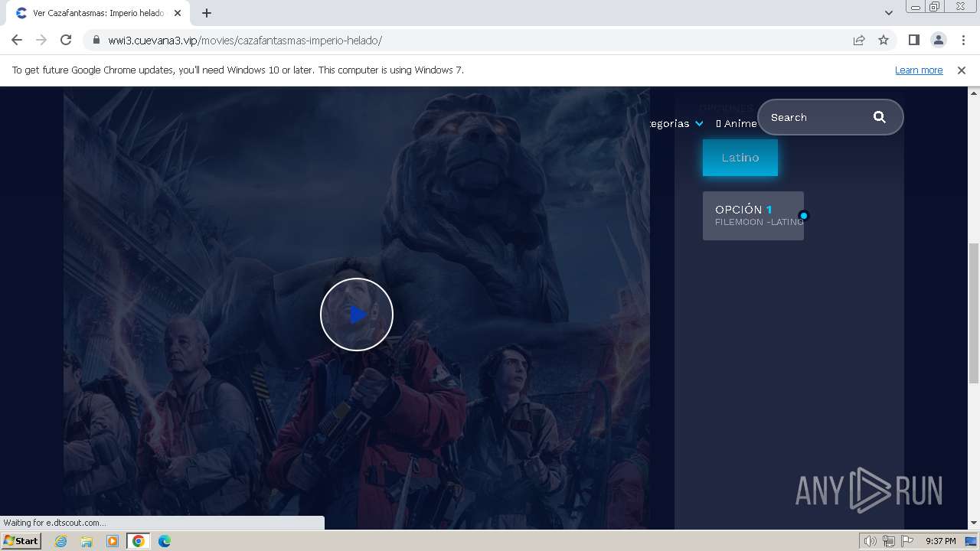This screenshot has height=551, width=980.
Task: Click the page vertical scrollbar thumb
Action: [973, 313]
